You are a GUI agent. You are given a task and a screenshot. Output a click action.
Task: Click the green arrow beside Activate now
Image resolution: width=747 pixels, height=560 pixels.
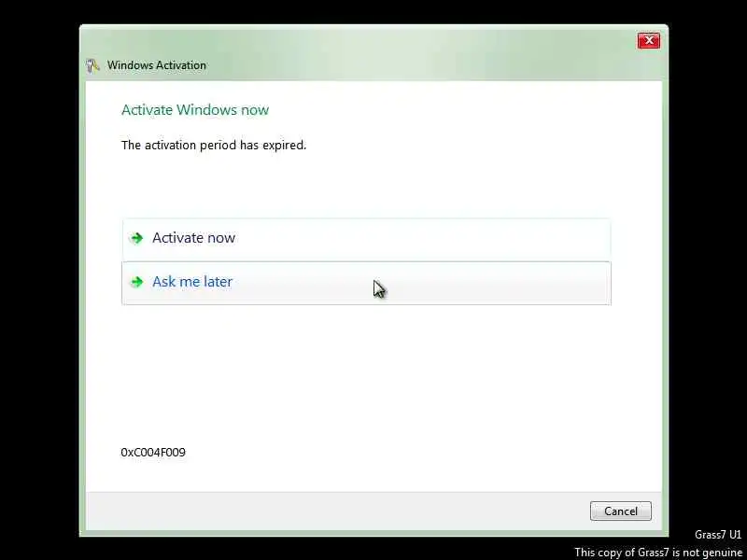point(137,238)
